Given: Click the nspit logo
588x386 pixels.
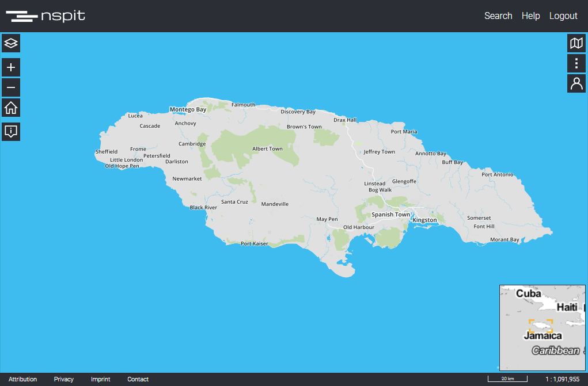Looking at the screenshot, I should coord(45,16).
